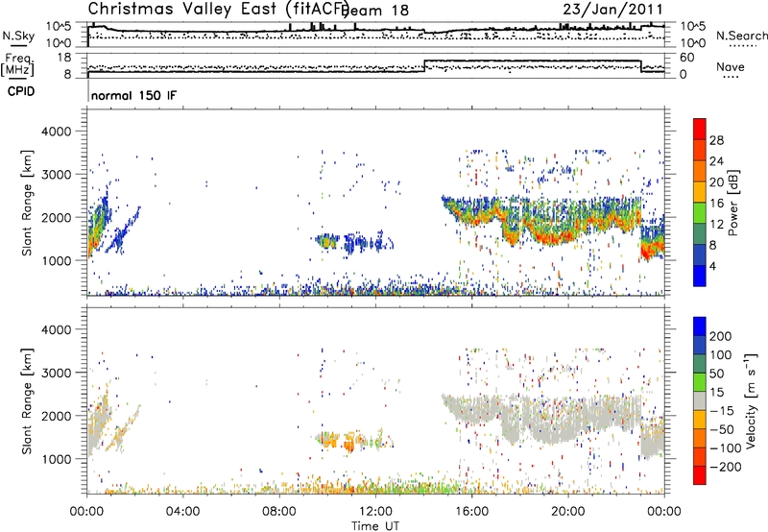Select the N.Search legend label
The width and height of the screenshot is (768, 532).
pos(741,36)
